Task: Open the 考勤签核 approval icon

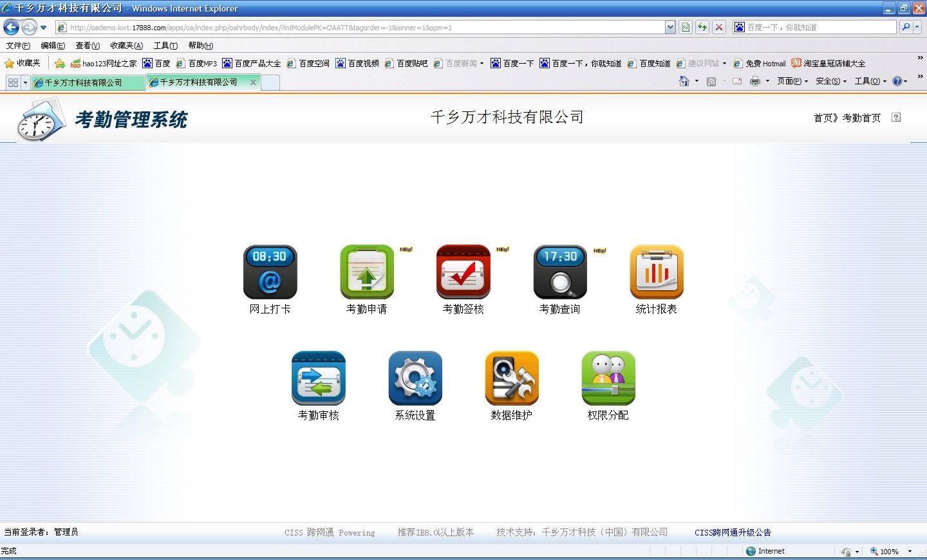Action: coord(463,272)
